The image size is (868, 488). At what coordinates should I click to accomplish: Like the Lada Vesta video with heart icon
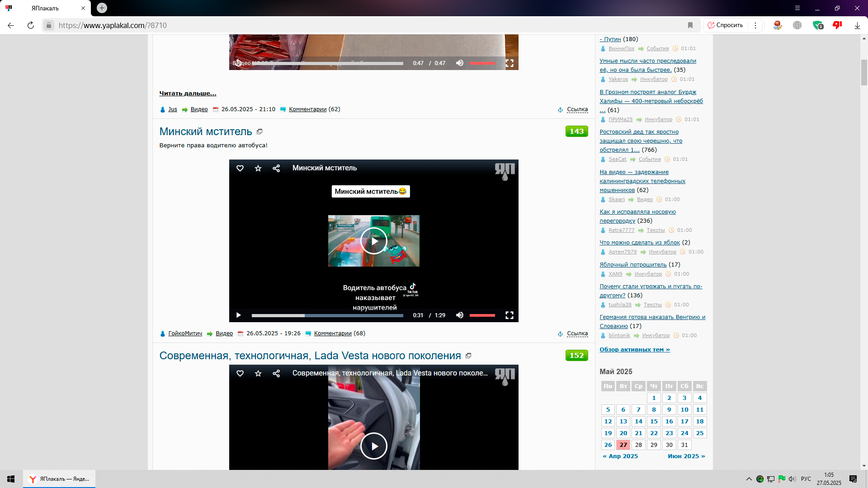click(240, 373)
